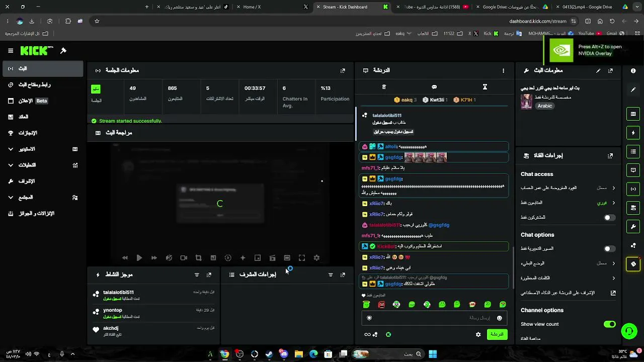Open the green headset support button
The height and width of the screenshot is (362, 644).
tap(629, 331)
